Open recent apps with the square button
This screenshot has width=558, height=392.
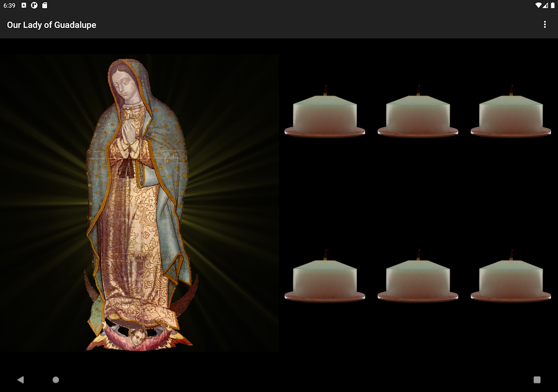[x=537, y=380]
